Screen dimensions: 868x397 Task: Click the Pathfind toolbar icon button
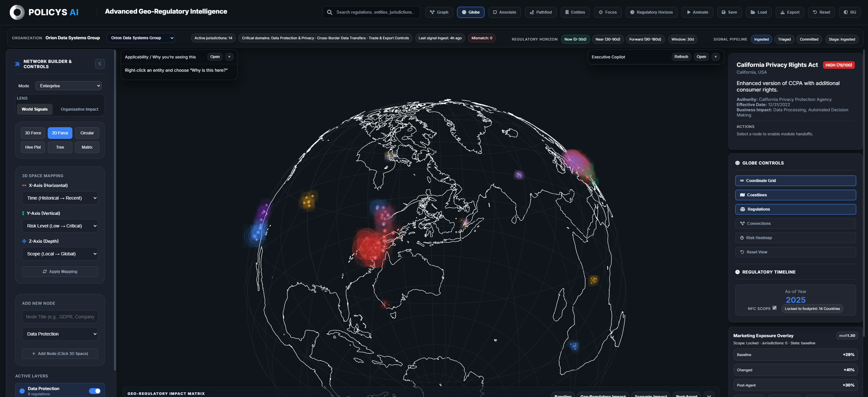click(x=541, y=12)
